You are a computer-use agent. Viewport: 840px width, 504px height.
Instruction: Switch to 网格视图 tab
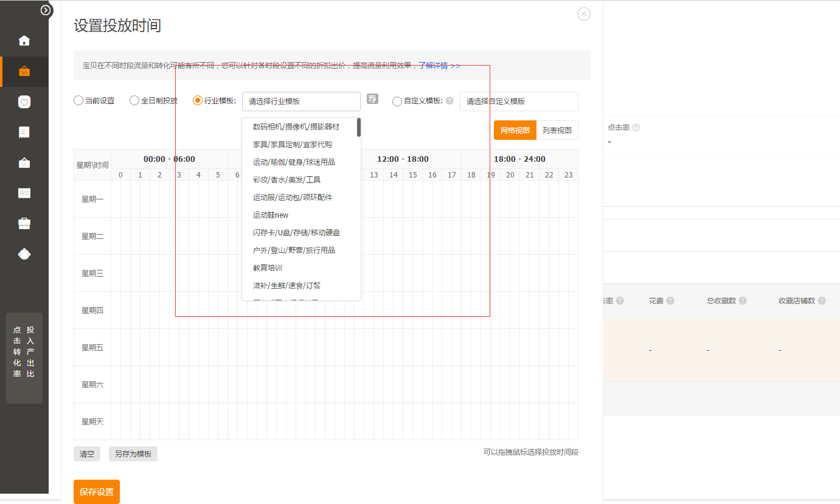pos(515,130)
